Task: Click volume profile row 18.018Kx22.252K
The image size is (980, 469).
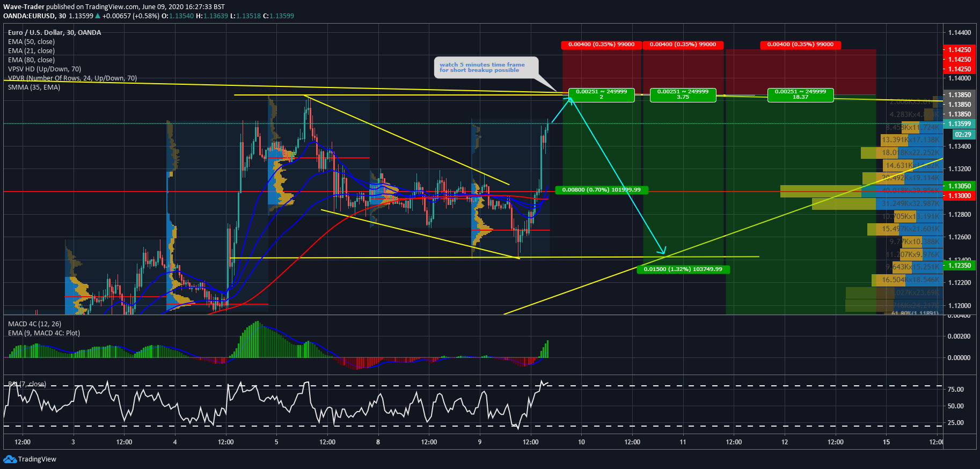Action: 902,153
